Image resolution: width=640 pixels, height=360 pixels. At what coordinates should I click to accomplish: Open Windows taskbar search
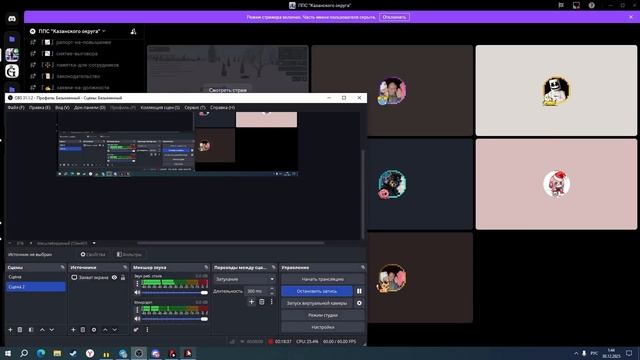[24, 353]
